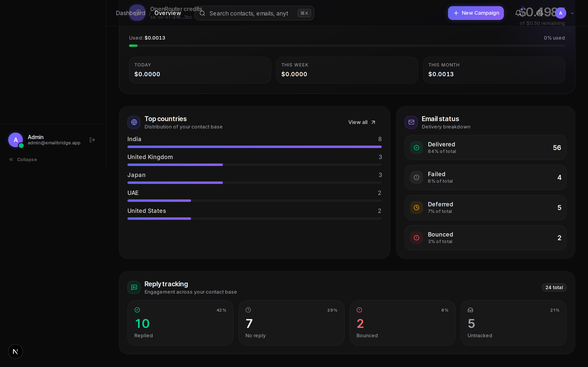588x367 pixels.
Task: Click the Delivered green check icon
Action: pyautogui.click(x=416, y=148)
